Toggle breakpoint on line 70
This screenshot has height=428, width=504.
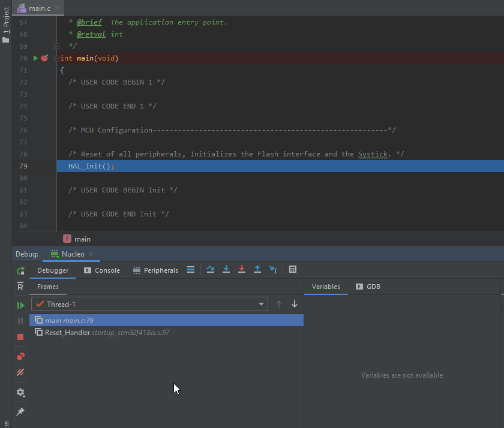click(44, 58)
